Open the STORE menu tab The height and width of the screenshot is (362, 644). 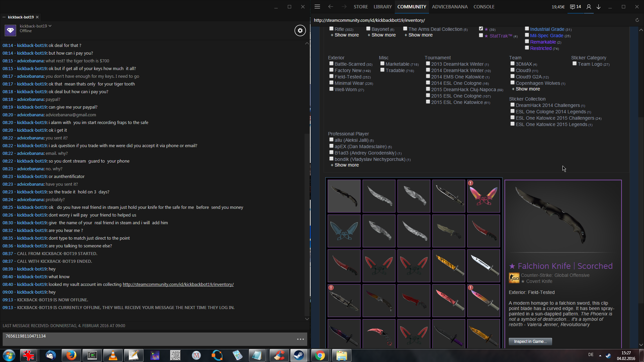(361, 7)
